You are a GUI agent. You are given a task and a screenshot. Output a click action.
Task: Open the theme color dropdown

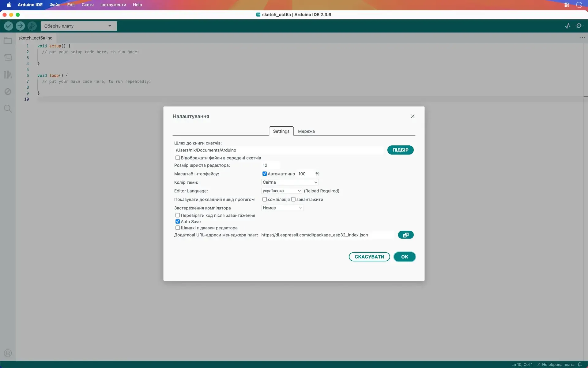(x=290, y=182)
